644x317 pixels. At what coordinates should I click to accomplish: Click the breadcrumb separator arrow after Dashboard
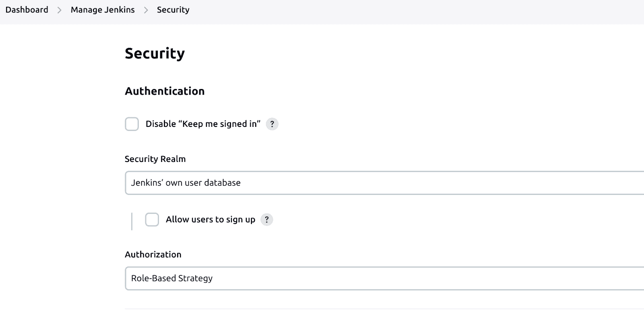point(59,9)
